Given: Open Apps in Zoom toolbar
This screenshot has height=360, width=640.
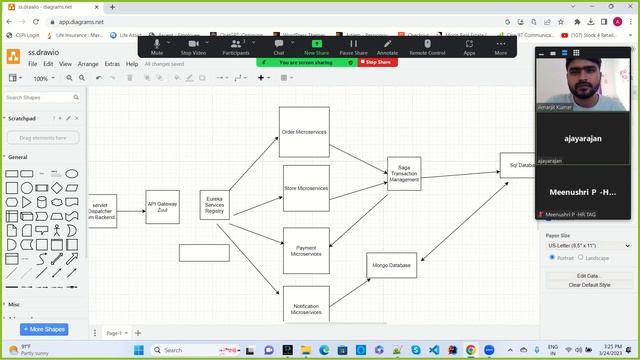Looking at the screenshot, I should pyautogui.click(x=469, y=47).
